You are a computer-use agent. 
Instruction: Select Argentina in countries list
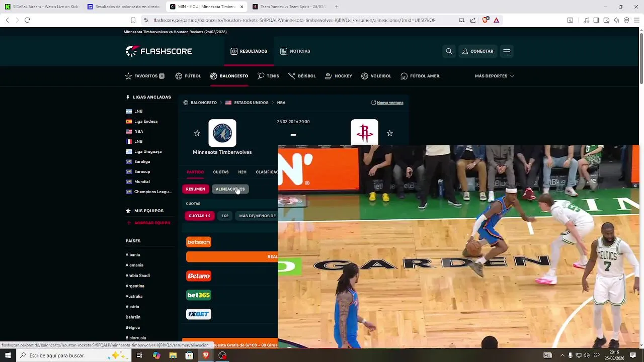click(135, 286)
